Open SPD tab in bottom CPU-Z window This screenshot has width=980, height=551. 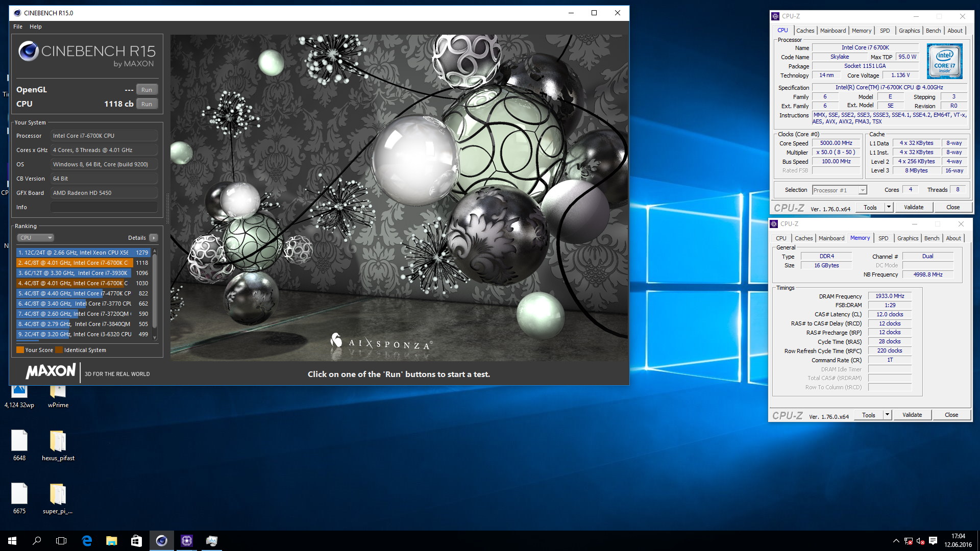point(884,238)
